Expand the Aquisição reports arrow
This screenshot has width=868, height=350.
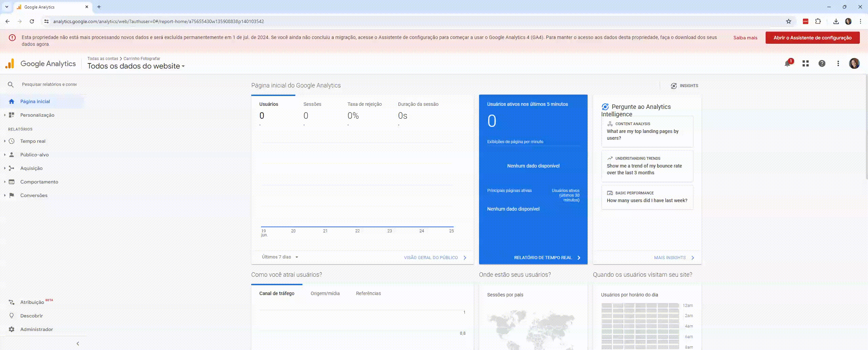pos(5,168)
